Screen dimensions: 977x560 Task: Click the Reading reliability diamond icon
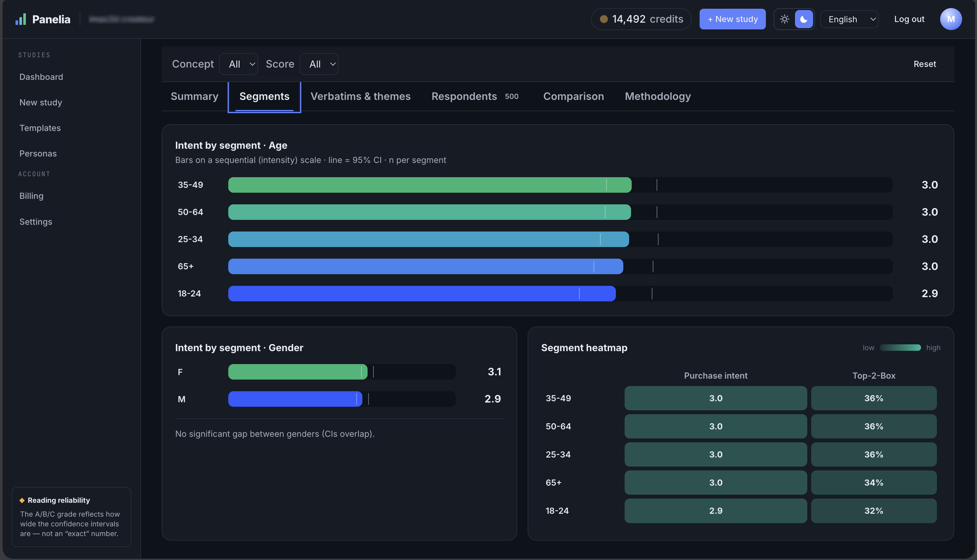click(x=22, y=501)
